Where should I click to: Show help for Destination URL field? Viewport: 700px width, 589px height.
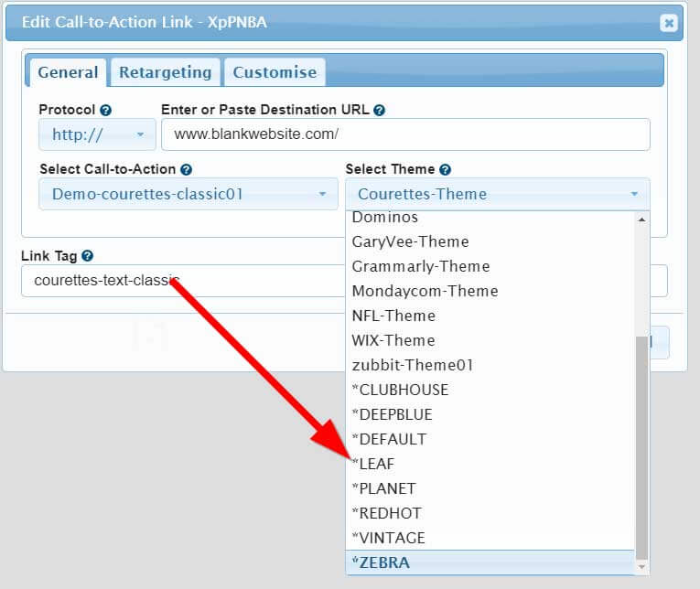tap(379, 110)
